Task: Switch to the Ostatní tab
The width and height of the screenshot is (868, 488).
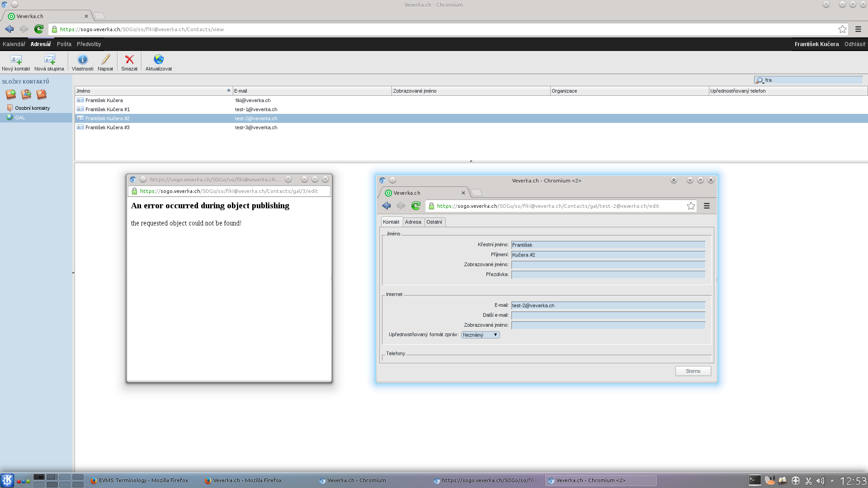Action: click(434, 222)
